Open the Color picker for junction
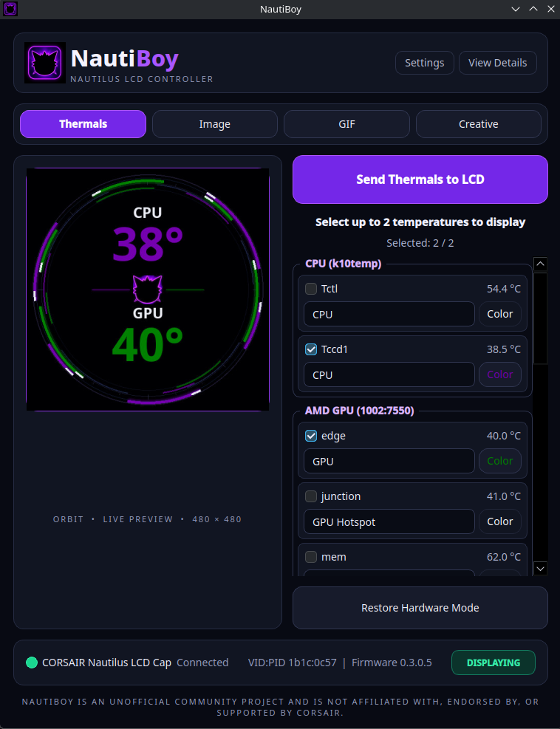 pyautogui.click(x=500, y=521)
